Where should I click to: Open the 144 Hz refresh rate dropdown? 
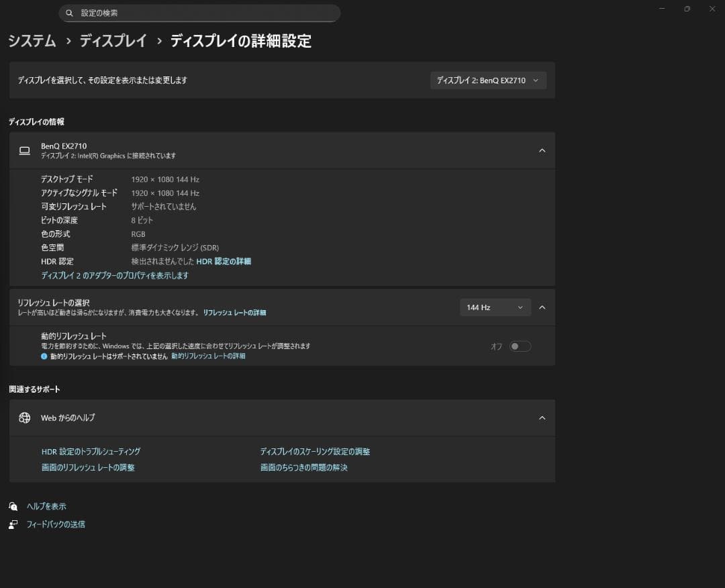[x=495, y=307]
